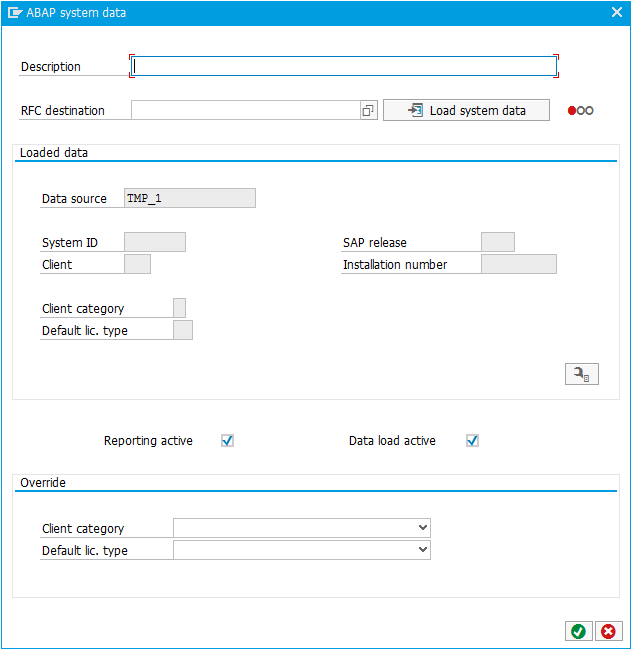The image size is (632, 650).
Task: Close the ABAP system data dialog
Action: 617,12
